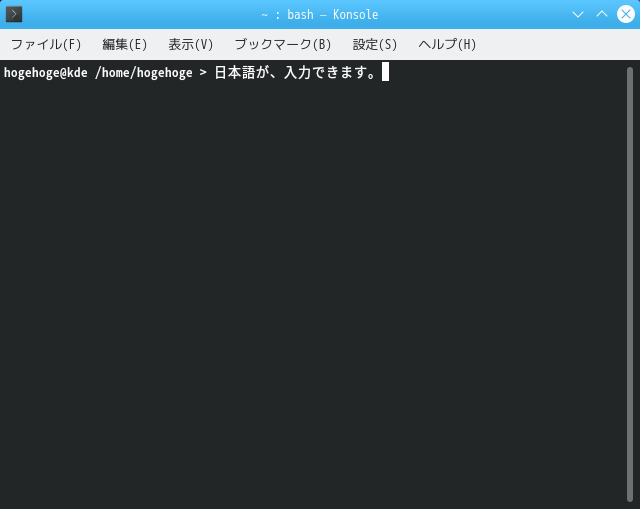The image size is (640, 509).
Task: Click the white block text cursor
Action: tap(385, 72)
